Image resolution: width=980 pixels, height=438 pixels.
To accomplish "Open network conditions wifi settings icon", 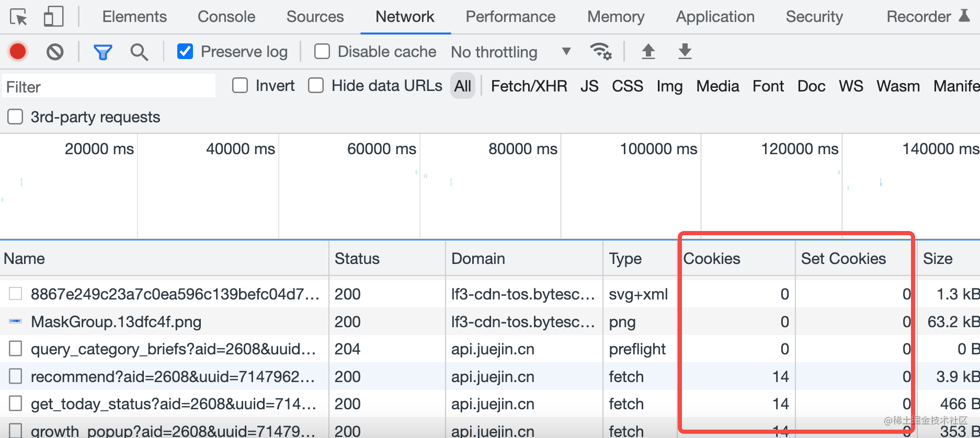I will (x=600, y=52).
